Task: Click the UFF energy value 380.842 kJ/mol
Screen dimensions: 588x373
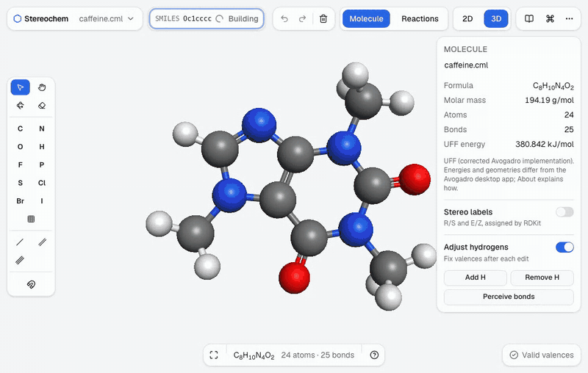Action: tap(545, 144)
